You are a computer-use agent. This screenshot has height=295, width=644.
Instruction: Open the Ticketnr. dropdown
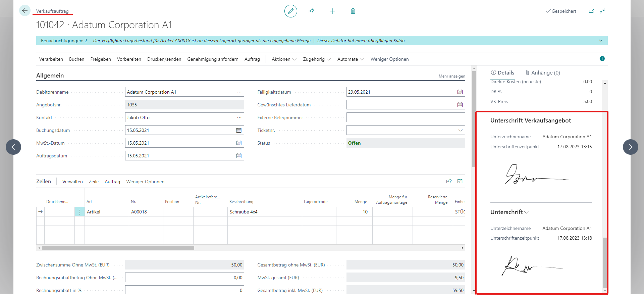[x=460, y=130]
